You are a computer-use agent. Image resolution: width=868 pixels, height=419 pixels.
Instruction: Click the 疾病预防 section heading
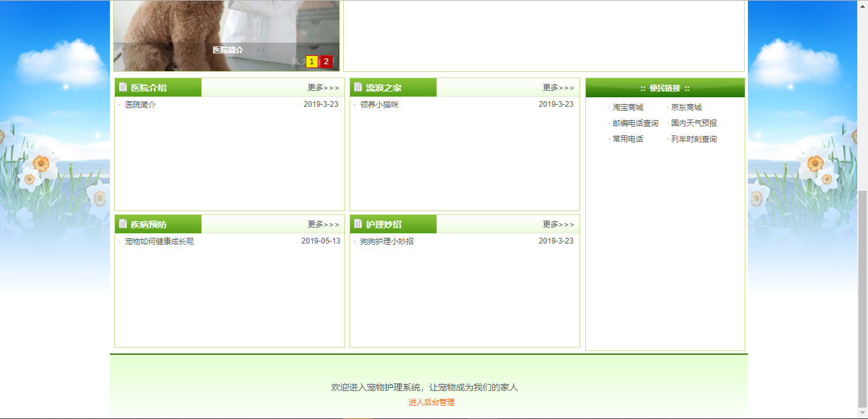(149, 224)
